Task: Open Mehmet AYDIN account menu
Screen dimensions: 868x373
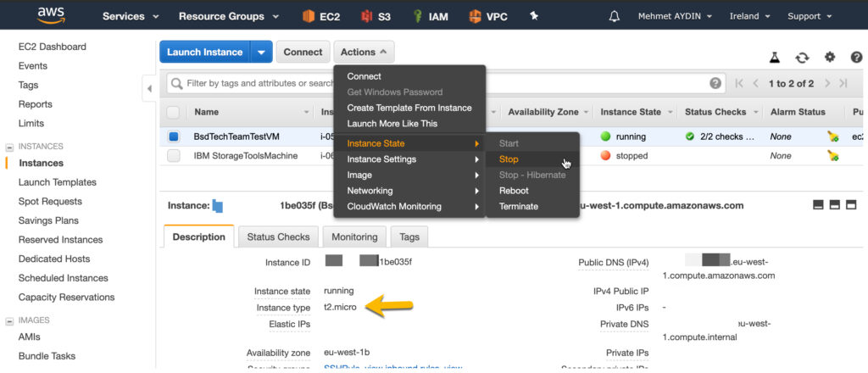Action: point(675,17)
